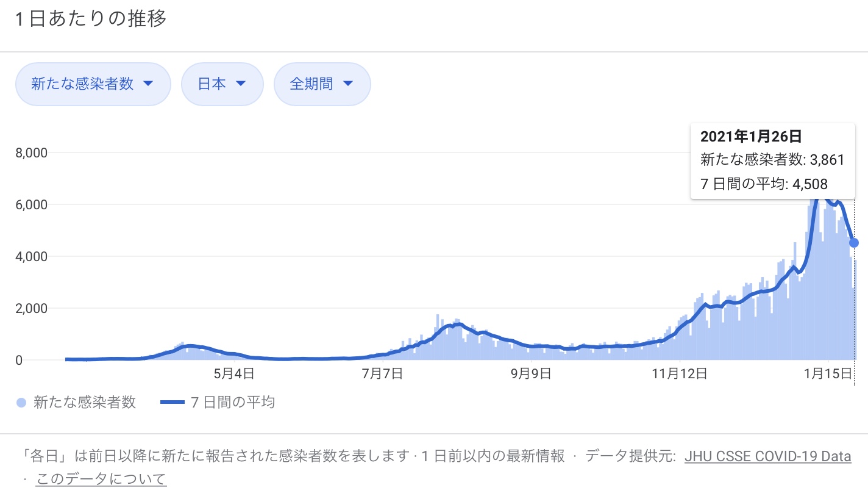The width and height of the screenshot is (868, 496).
Task: Click the arrow icon beside 新たな感染者数
Action: 148,84
